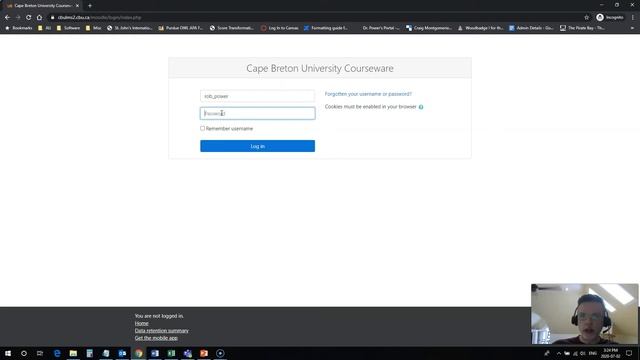Open the Chrome three-dot menu
Screen dimensions: 640x360
click(633, 18)
